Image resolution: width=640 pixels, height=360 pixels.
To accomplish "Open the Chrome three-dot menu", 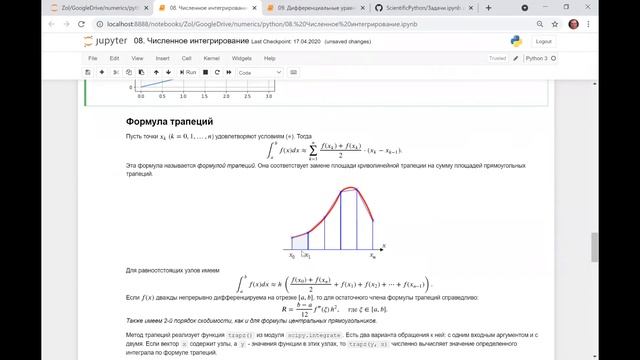I will [588, 24].
